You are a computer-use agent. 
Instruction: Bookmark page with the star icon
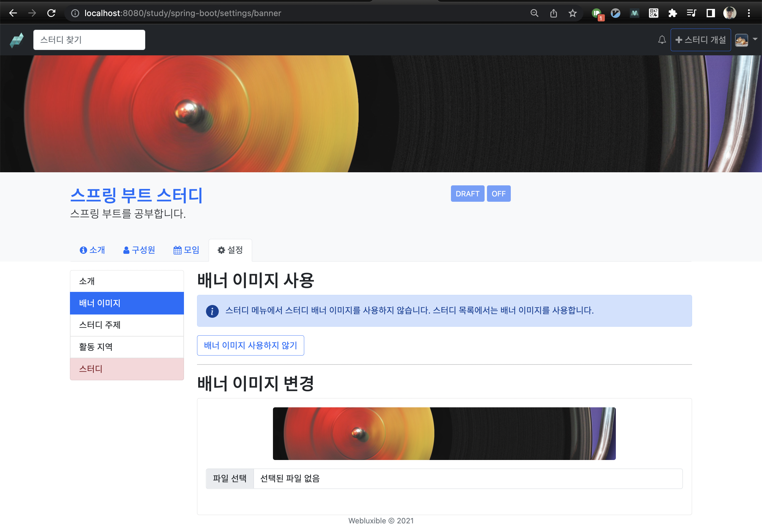572,13
